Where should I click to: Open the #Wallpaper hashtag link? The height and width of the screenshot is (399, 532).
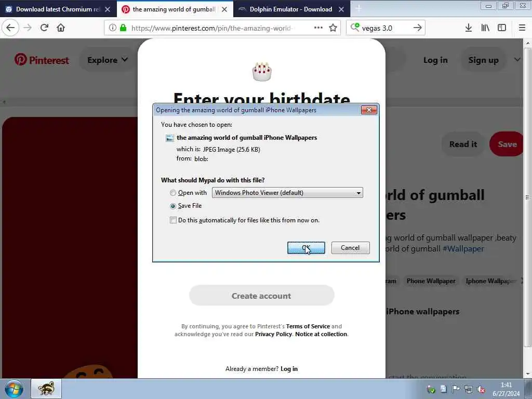[x=463, y=249]
